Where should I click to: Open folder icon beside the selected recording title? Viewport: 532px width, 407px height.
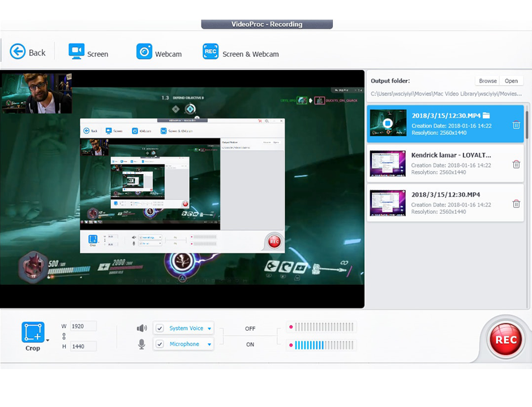(x=486, y=115)
